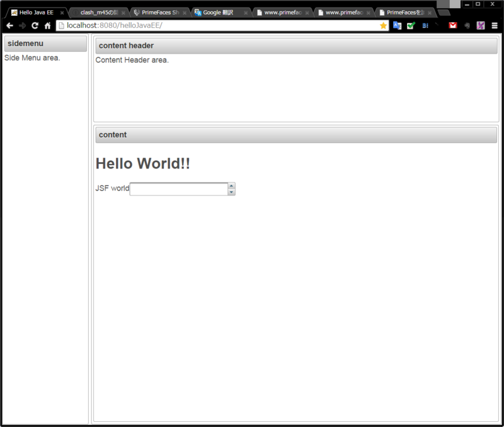Open the Evernote elephant extension
The width and height of the screenshot is (504, 427).
[x=467, y=26]
